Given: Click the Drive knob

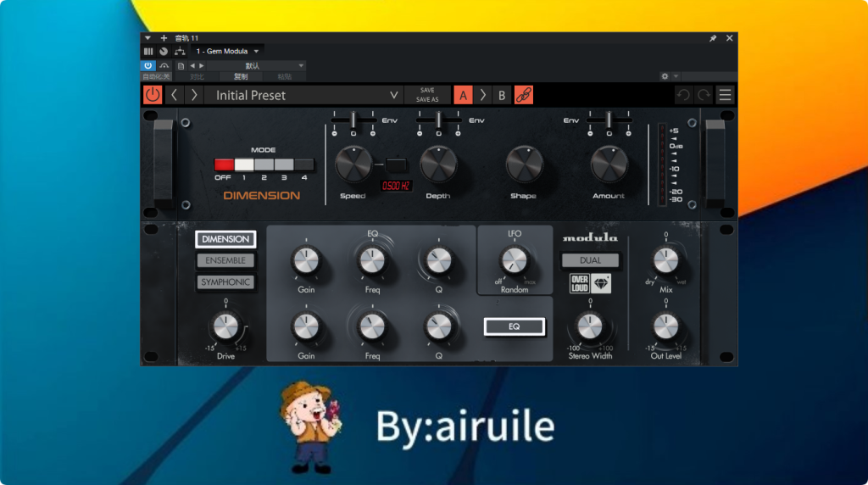Looking at the screenshot, I should tap(225, 326).
